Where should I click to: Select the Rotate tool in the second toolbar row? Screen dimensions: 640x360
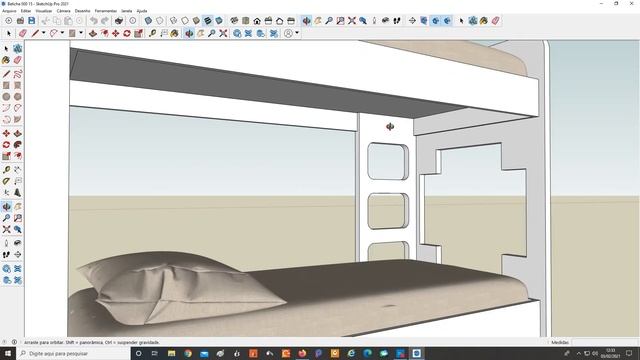[127, 33]
